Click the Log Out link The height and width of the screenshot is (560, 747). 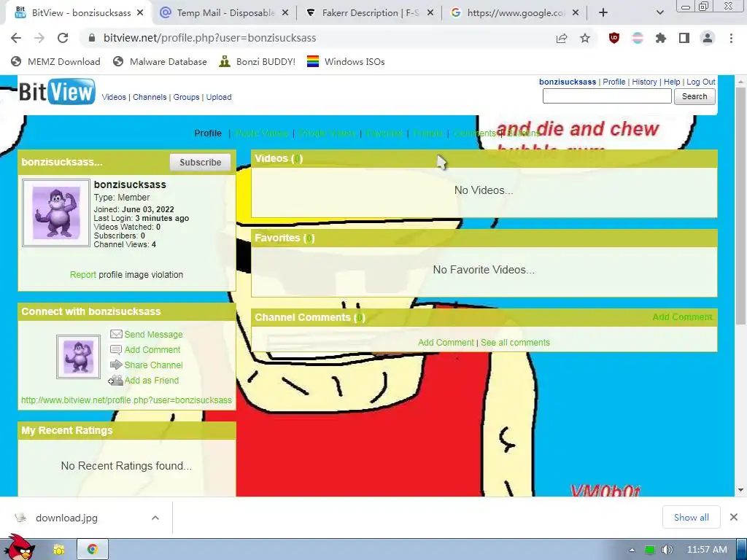[x=701, y=82]
